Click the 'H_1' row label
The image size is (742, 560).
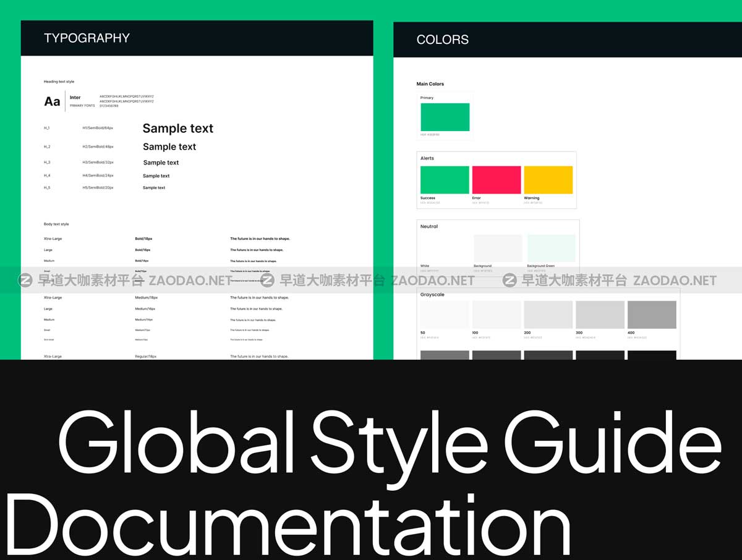(x=46, y=128)
